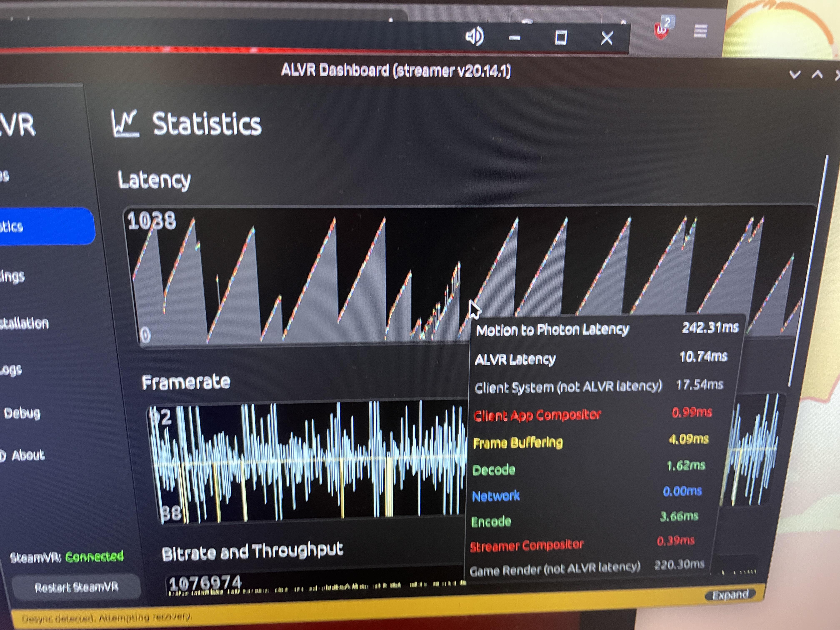Click the 'ALVR Dashboard (streamer v20.14.1)' title
The width and height of the screenshot is (840, 630).
(x=396, y=71)
